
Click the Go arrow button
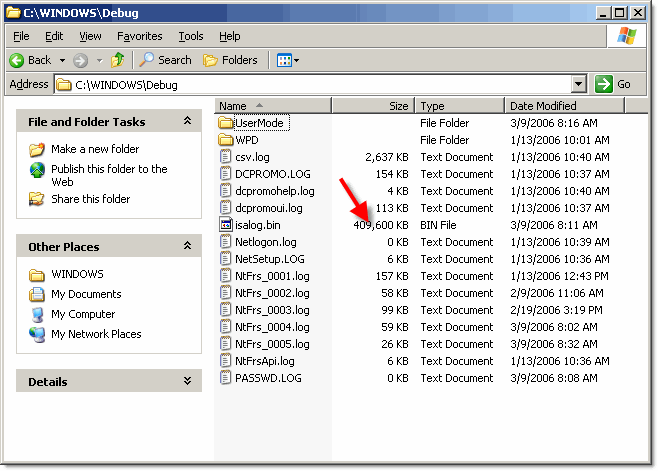(604, 84)
